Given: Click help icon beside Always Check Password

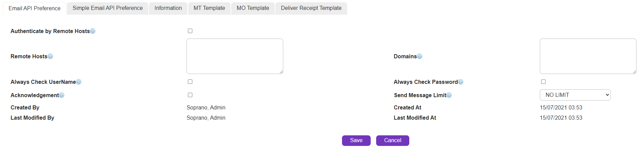Looking at the screenshot, I should point(461,82).
